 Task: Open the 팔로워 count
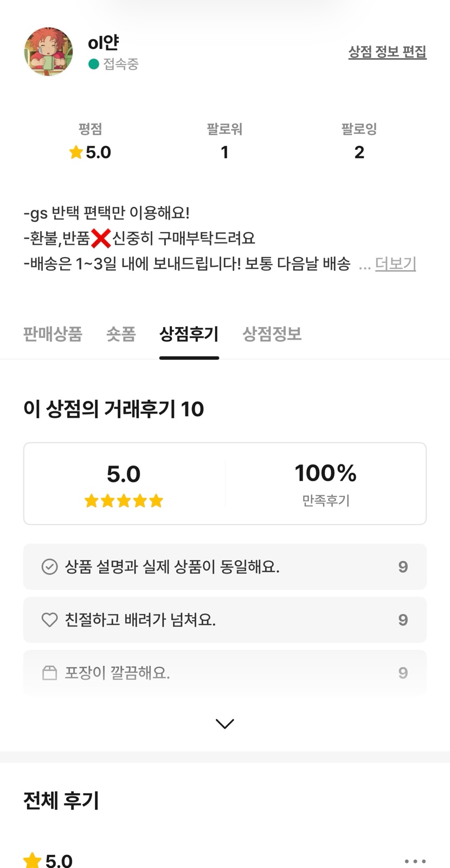pos(224,152)
